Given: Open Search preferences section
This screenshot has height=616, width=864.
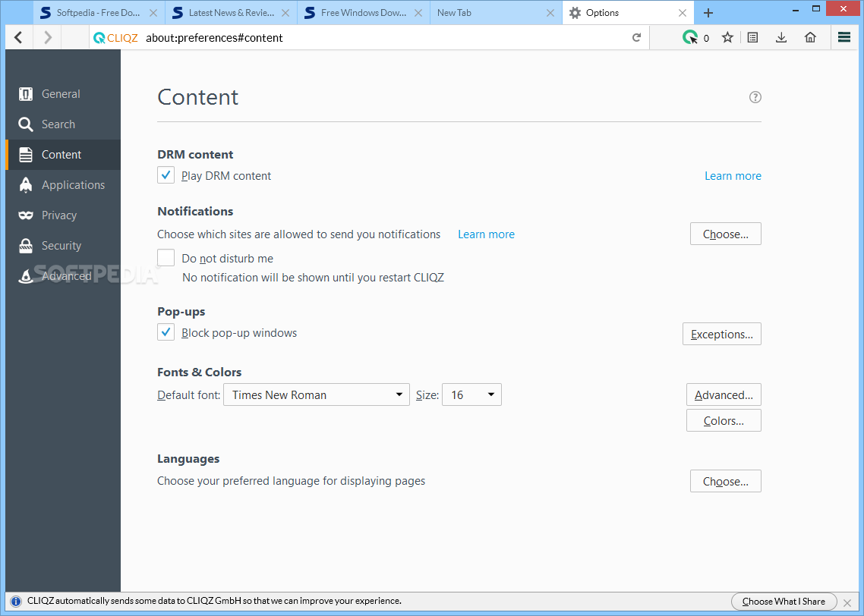Looking at the screenshot, I should pos(63,124).
